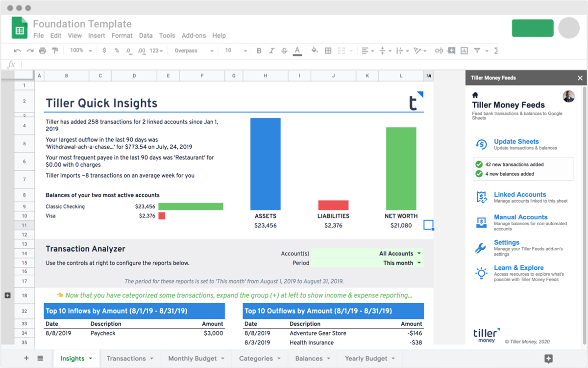Open horizontal align options
Viewport: 588px width, 368px height.
(x=367, y=51)
